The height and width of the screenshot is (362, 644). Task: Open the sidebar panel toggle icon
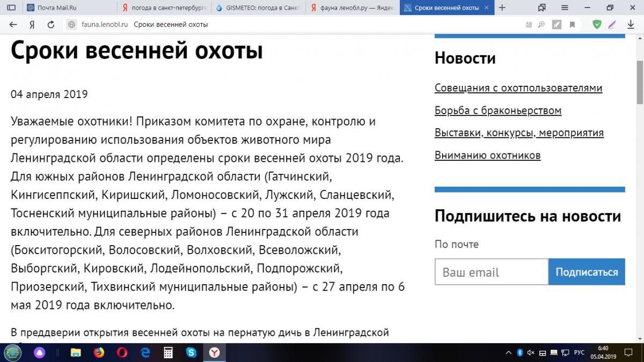pyautogui.click(x=11, y=8)
